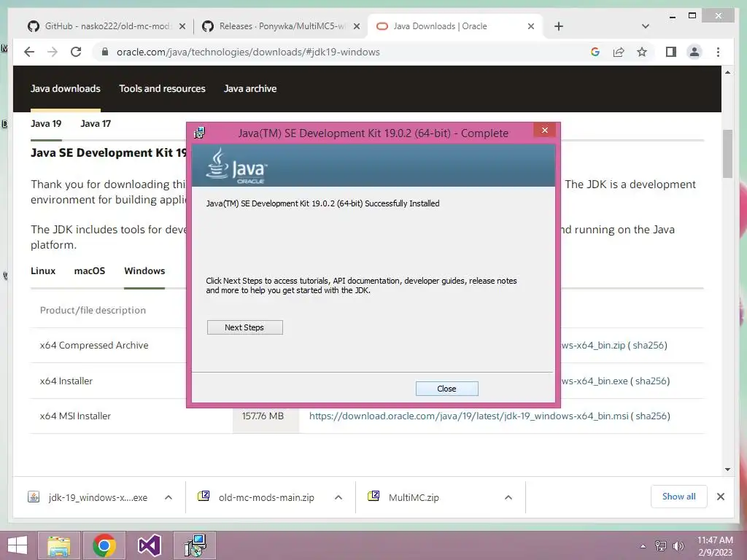Expand options for old-mc-mods-main.zip download

coord(338,497)
